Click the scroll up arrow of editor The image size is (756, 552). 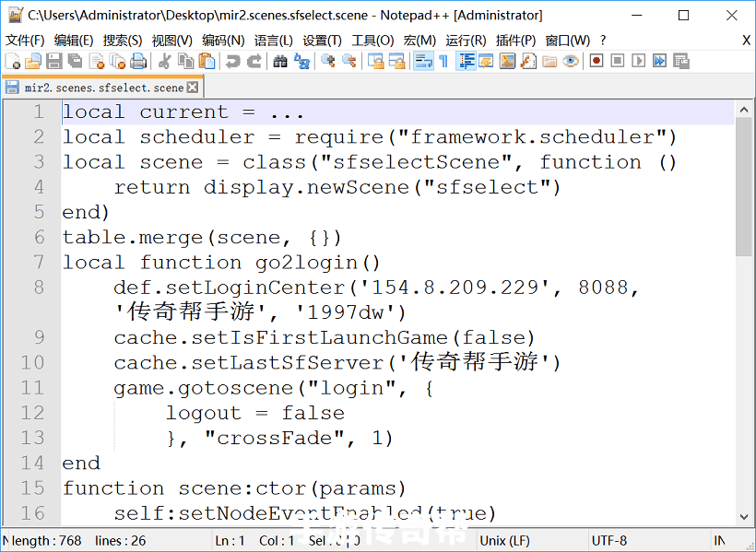click(x=743, y=110)
